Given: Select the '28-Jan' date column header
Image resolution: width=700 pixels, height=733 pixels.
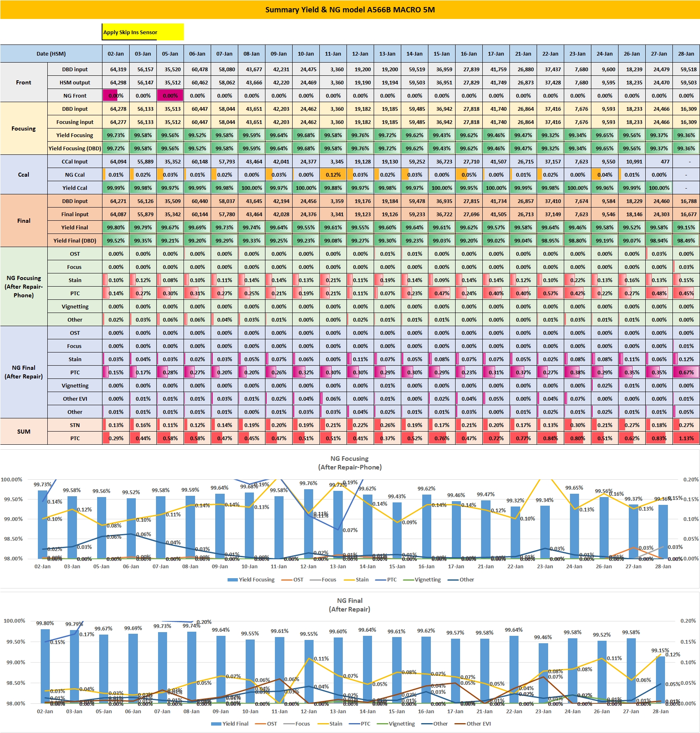Looking at the screenshot, I should click(x=686, y=54).
